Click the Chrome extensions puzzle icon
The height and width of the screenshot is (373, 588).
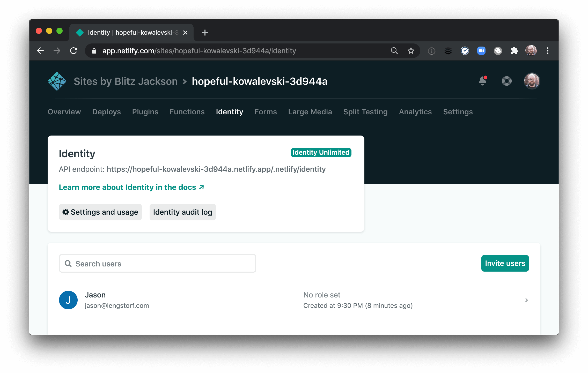coord(514,51)
